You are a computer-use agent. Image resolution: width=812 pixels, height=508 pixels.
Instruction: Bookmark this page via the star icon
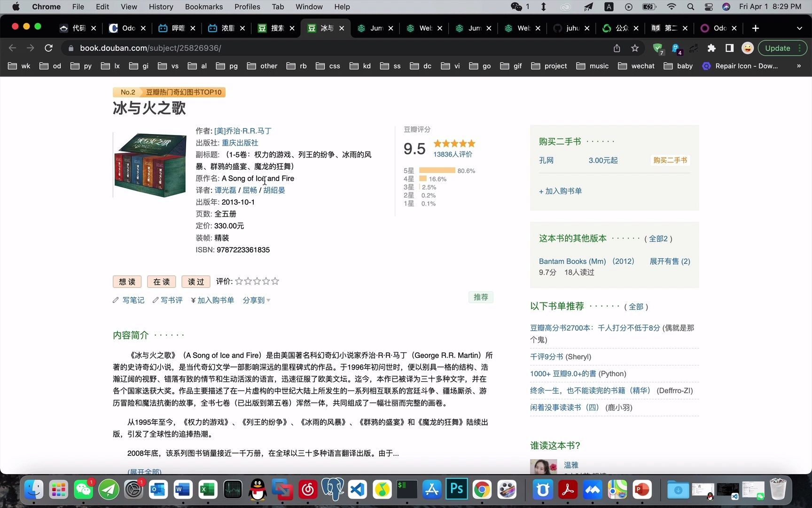click(635, 48)
